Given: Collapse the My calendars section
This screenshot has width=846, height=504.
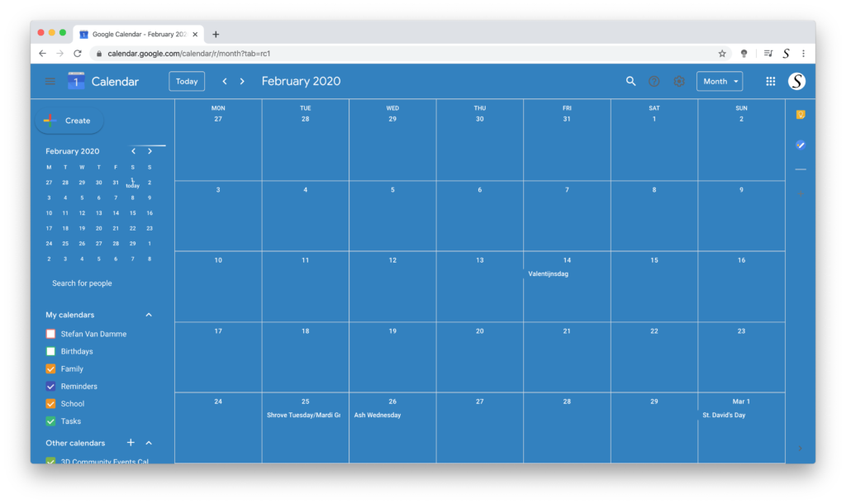Looking at the screenshot, I should click(149, 315).
